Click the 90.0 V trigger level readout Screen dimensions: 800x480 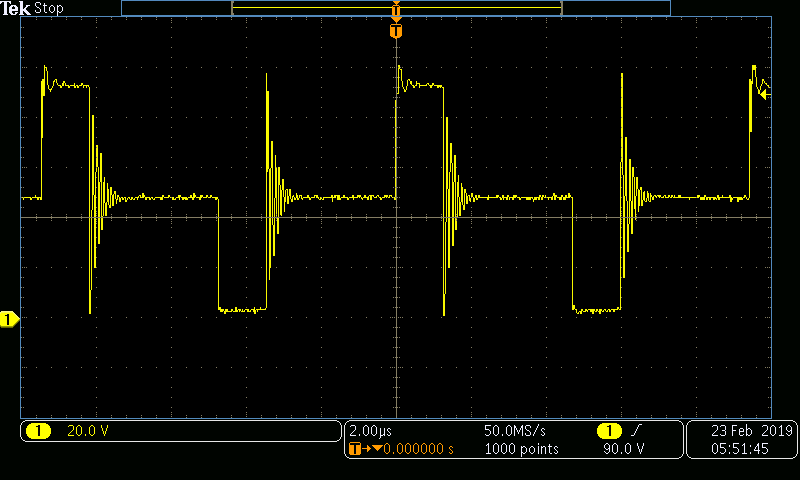(x=621, y=449)
